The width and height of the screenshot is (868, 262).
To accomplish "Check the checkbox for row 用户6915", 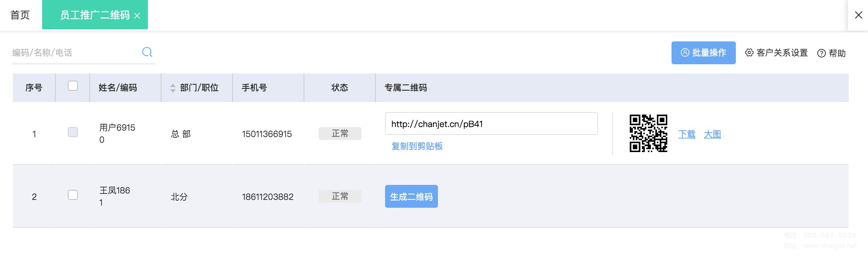I will point(73,132).
